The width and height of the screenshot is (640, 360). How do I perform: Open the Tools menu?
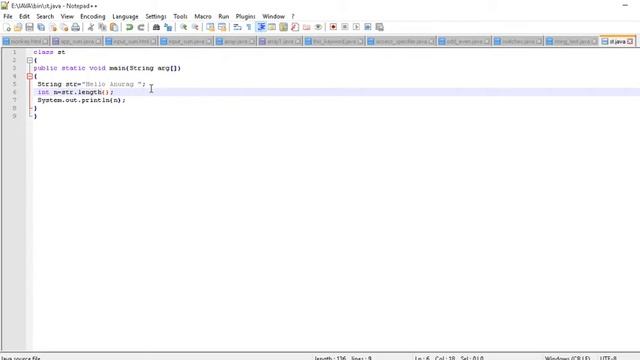click(x=180, y=16)
